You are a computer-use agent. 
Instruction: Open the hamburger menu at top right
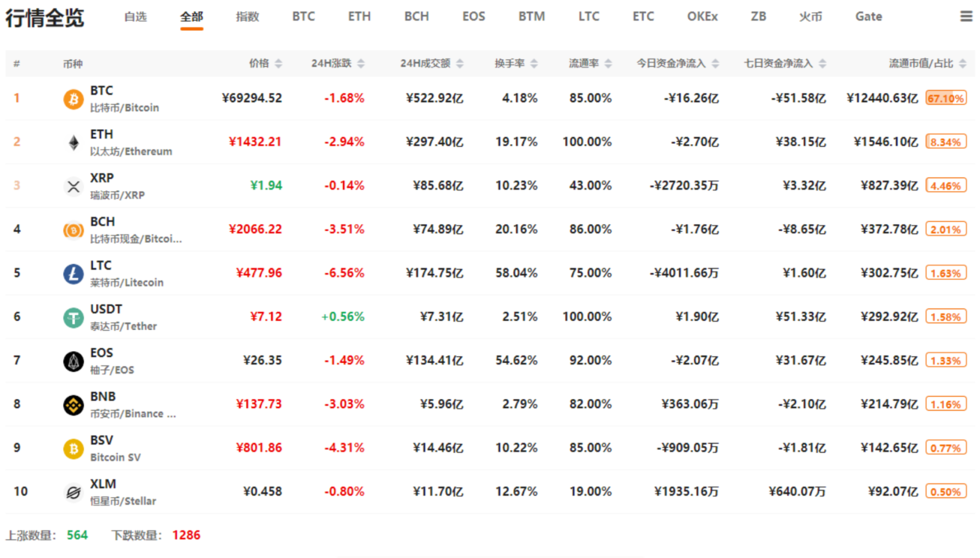(966, 16)
